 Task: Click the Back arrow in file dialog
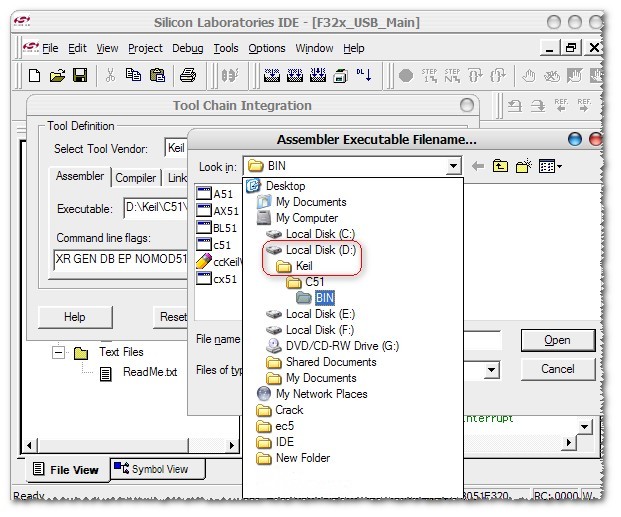point(478,166)
